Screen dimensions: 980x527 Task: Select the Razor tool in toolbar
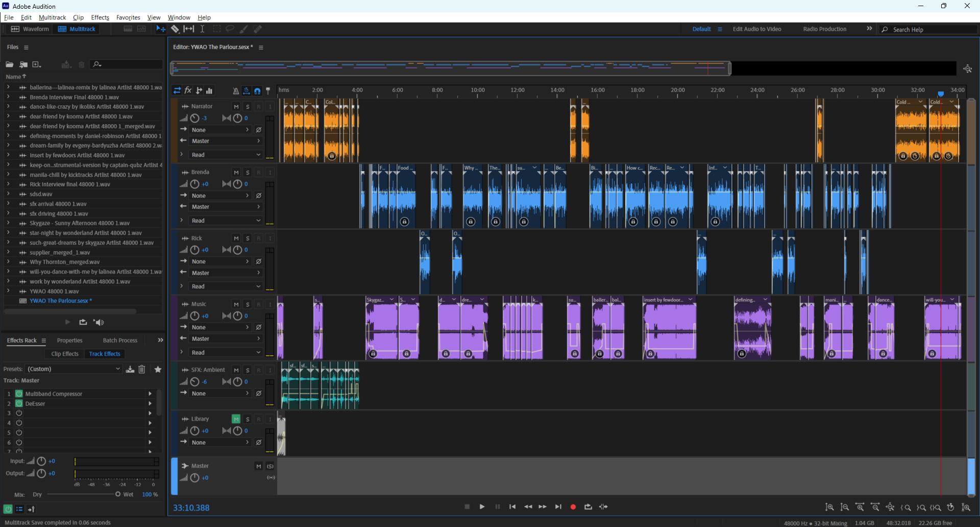(175, 29)
